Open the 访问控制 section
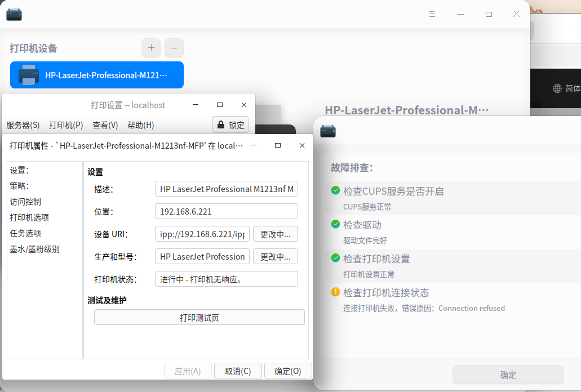 click(25, 202)
